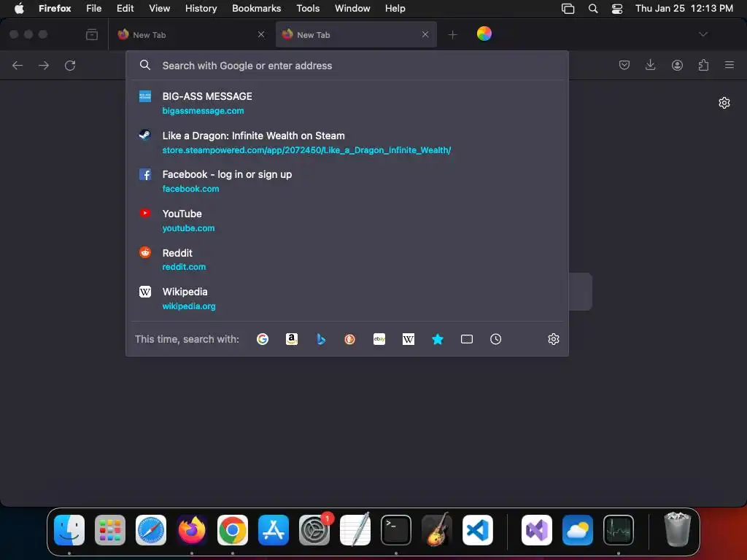The image size is (747, 560).
Task: Close the first New Tab
Action: point(261,34)
